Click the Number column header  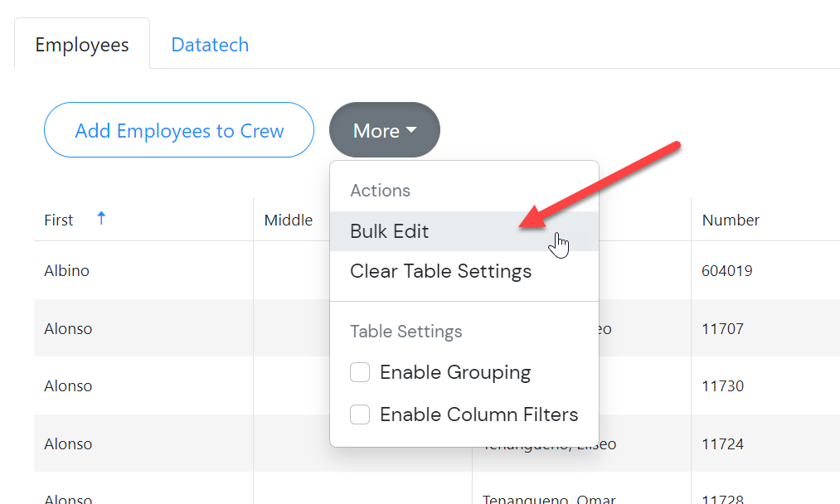pyautogui.click(x=731, y=220)
